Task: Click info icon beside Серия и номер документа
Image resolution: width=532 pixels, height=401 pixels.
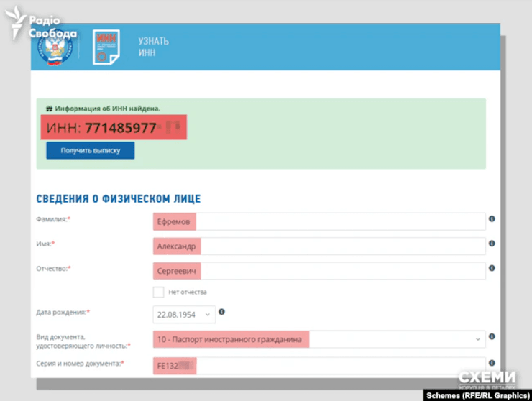Action: pyautogui.click(x=492, y=364)
